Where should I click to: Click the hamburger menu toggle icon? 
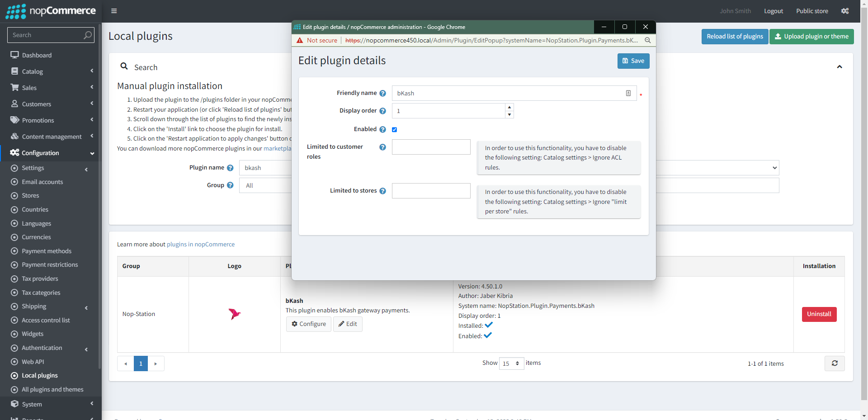click(x=114, y=11)
